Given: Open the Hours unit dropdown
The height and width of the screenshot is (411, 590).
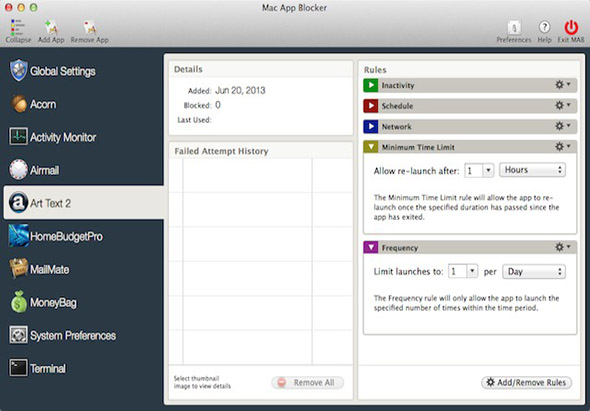Looking at the screenshot, I should coord(532,170).
